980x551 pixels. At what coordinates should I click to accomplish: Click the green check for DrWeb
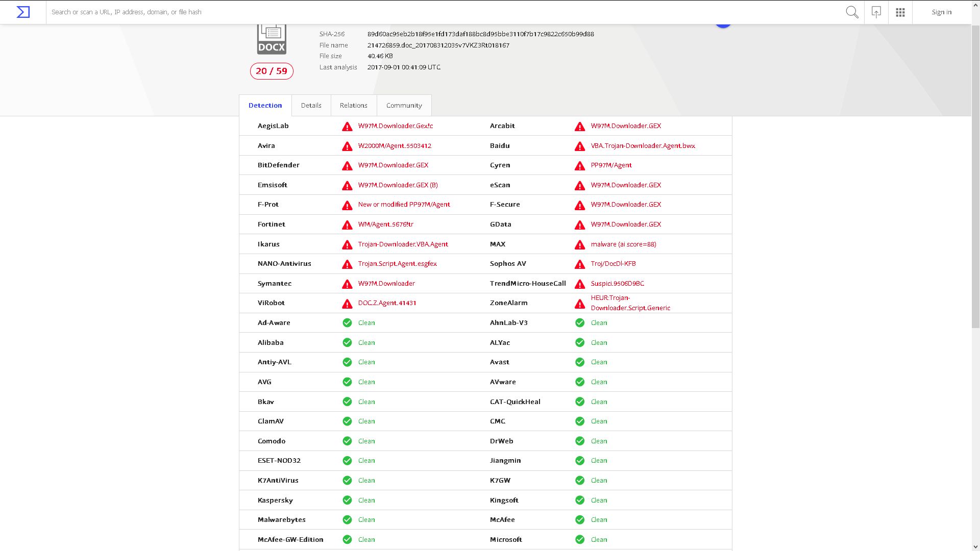click(x=580, y=441)
